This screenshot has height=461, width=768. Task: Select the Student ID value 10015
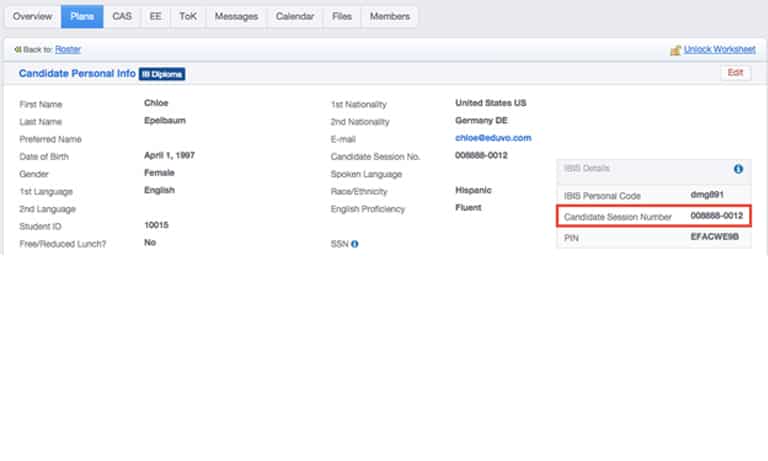tap(156, 225)
